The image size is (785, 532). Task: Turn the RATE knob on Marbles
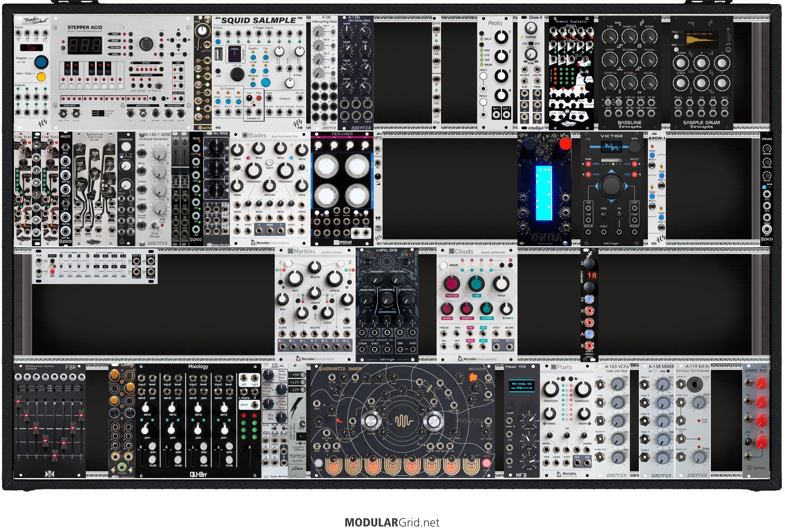(x=295, y=278)
